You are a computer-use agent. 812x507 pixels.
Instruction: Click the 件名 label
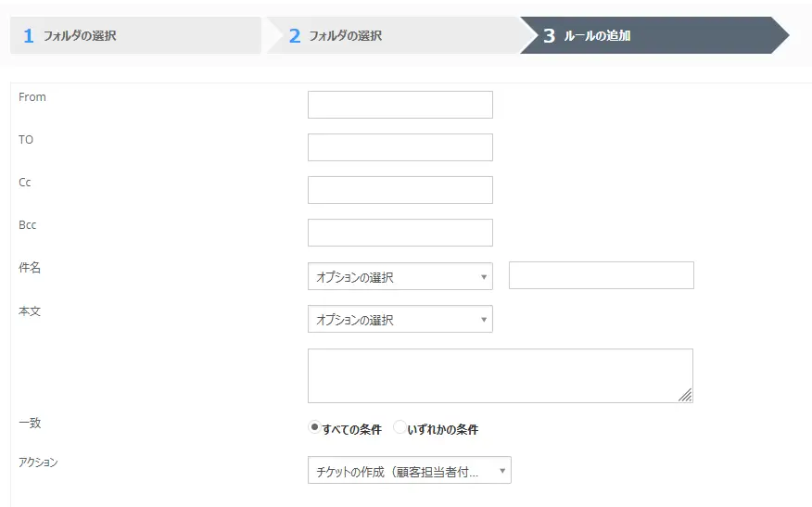(x=30, y=268)
